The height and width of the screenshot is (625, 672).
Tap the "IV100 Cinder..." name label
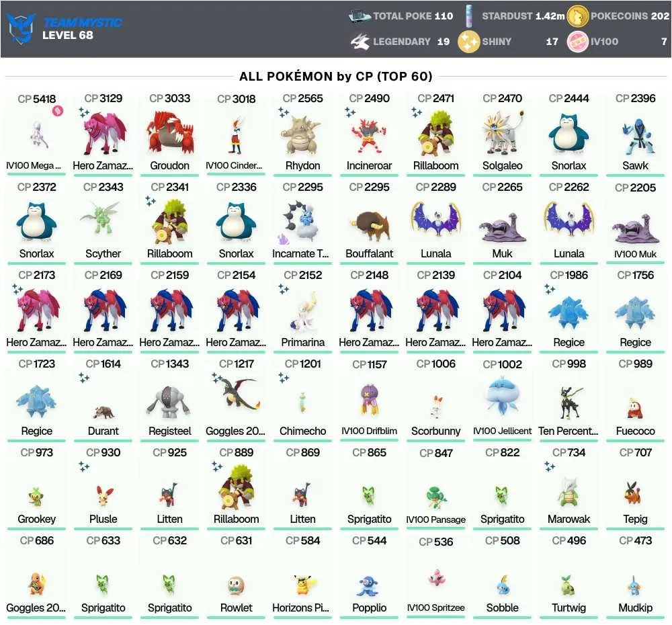tap(234, 165)
